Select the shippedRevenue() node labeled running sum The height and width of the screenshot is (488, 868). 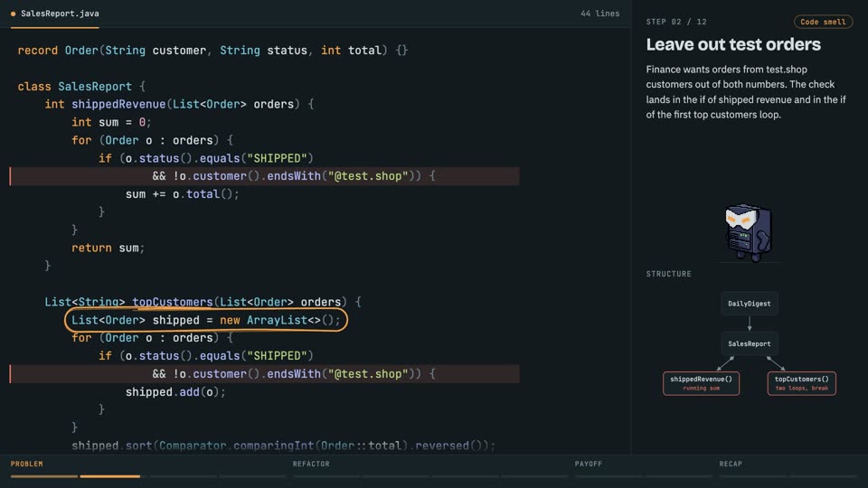point(701,383)
